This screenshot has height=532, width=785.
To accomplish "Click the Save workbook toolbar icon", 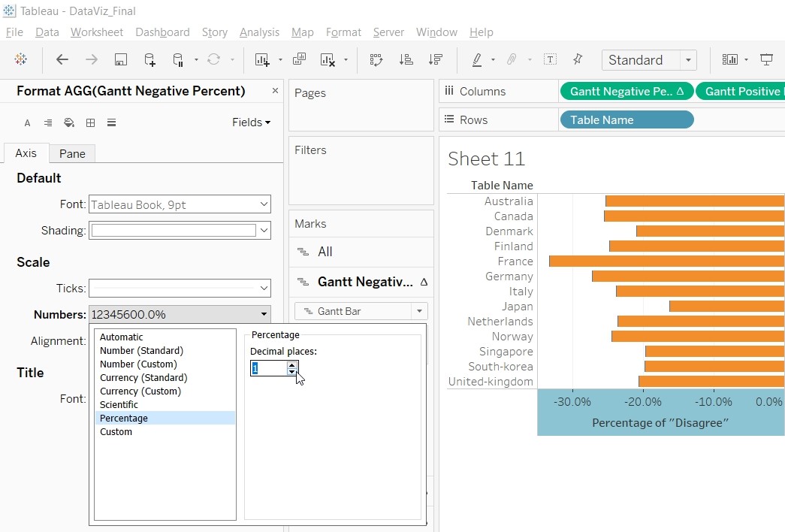I will (x=120, y=60).
